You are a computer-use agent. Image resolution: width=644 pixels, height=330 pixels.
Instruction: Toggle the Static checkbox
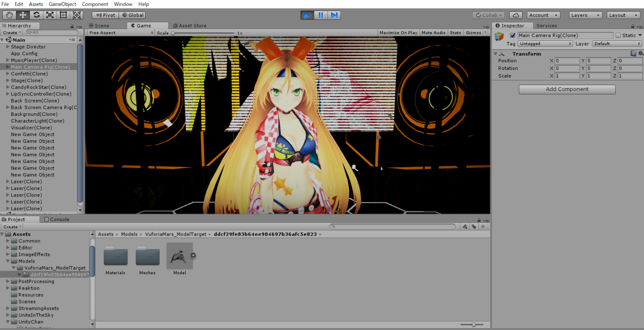618,35
